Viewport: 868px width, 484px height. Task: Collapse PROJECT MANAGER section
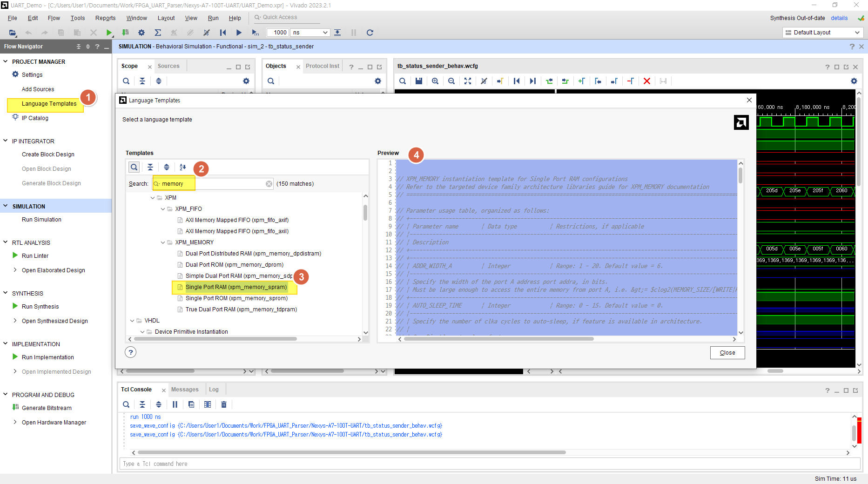coord(6,61)
